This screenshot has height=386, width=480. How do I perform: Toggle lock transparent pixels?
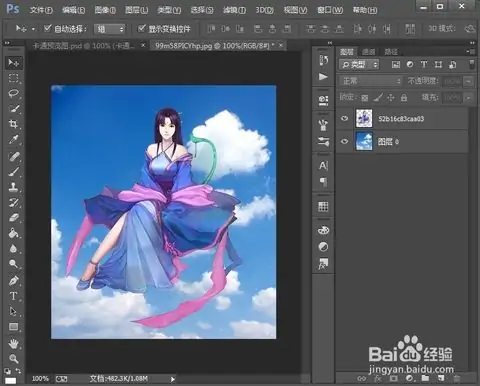365,98
